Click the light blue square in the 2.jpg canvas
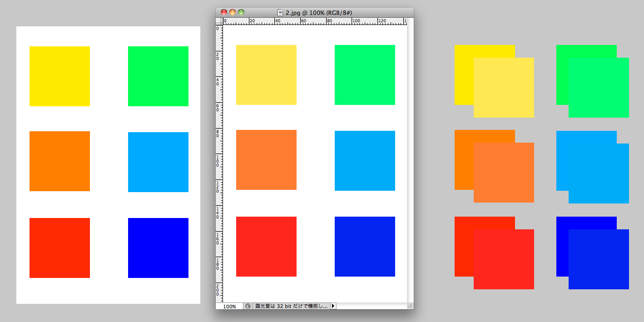 point(365,161)
